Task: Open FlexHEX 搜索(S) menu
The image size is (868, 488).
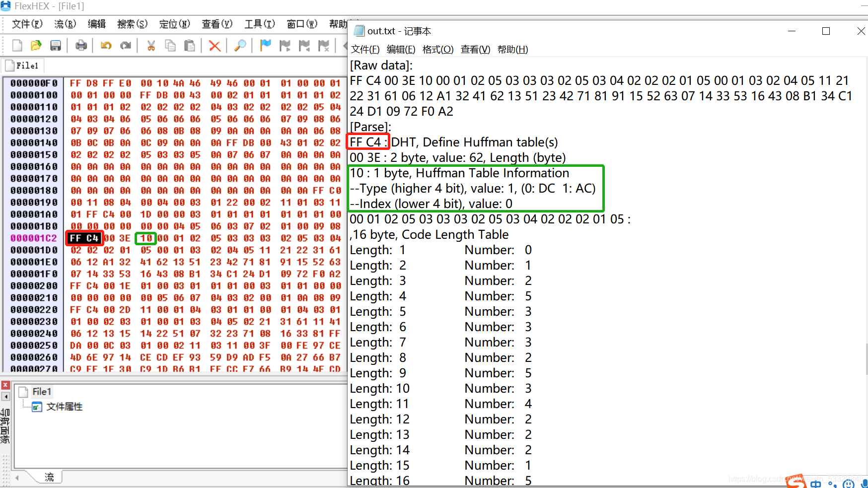Action: (132, 24)
